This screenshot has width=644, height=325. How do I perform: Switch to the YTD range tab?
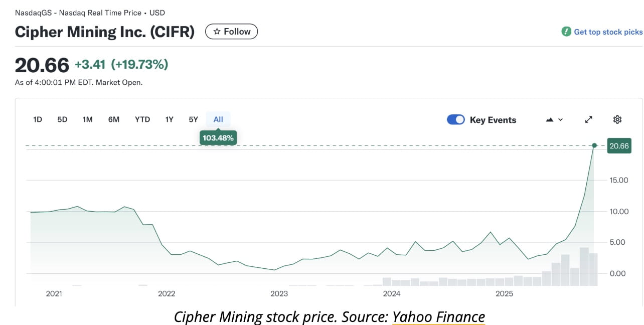click(142, 119)
